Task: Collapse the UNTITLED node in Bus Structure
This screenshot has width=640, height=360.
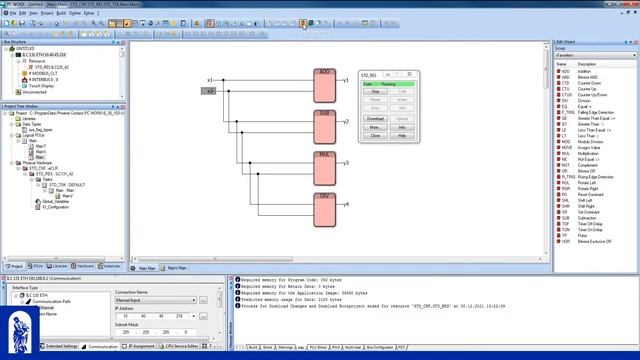Action: point(6,49)
